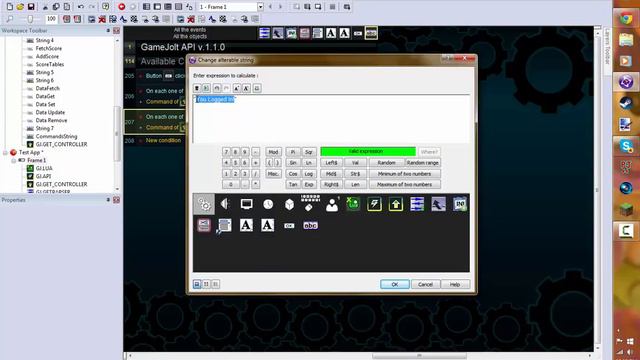Select the INI object icon

460,204
